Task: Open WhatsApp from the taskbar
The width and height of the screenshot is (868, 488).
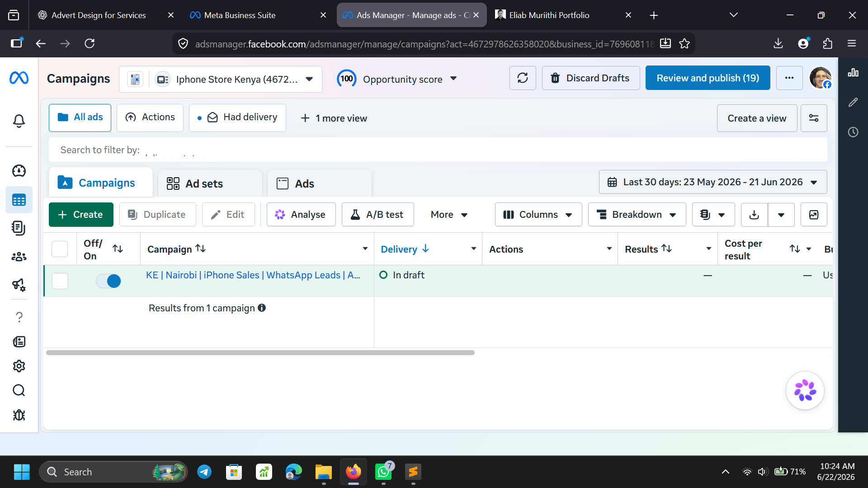Action: coord(383,472)
